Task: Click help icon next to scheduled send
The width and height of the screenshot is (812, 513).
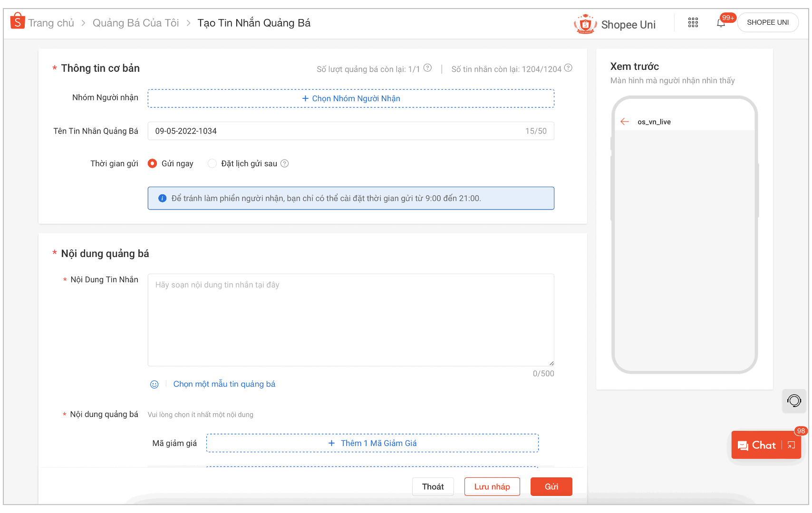Action: point(285,163)
